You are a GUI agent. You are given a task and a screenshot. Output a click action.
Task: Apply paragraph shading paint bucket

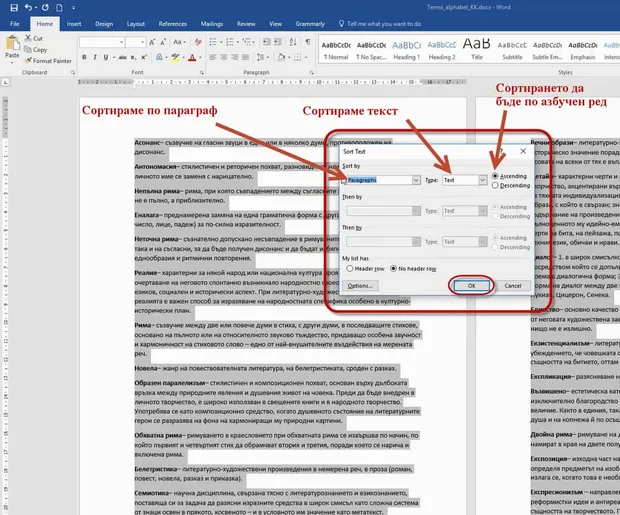click(x=281, y=57)
